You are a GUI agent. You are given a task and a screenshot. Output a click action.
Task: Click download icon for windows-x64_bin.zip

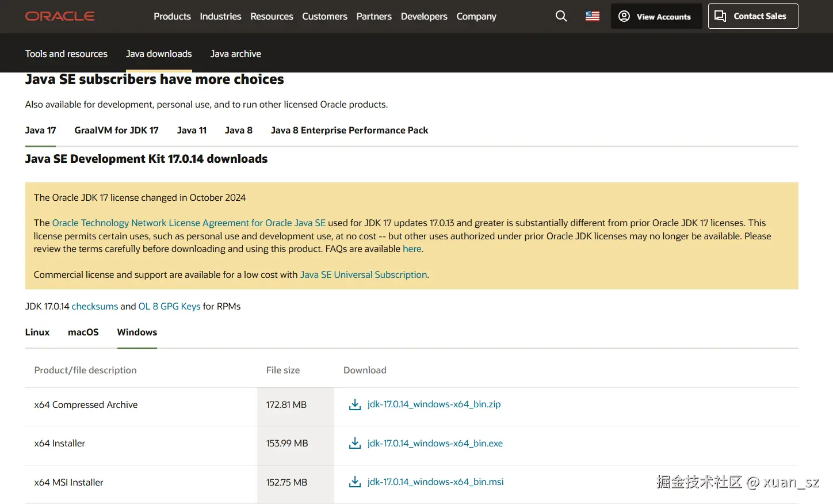pyautogui.click(x=355, y=404)
